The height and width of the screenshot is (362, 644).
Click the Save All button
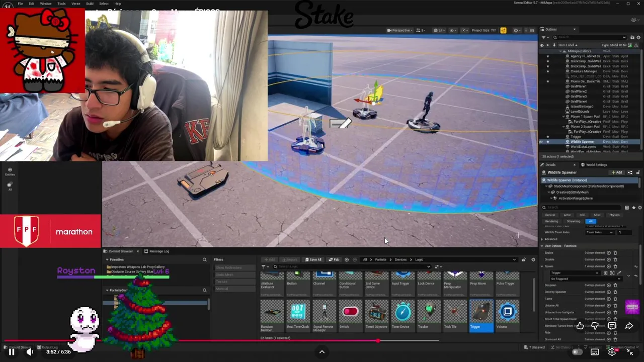[313, 259]
